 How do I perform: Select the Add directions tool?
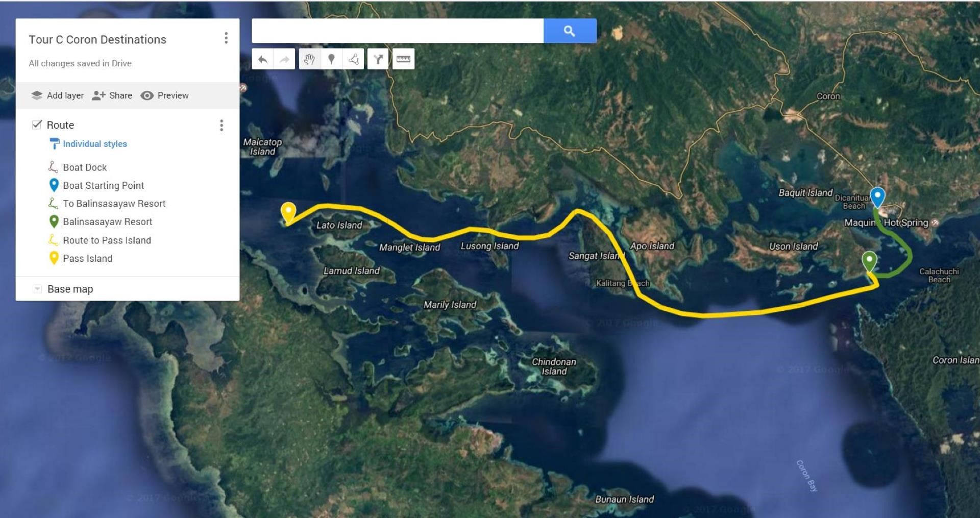pos(378,60)
